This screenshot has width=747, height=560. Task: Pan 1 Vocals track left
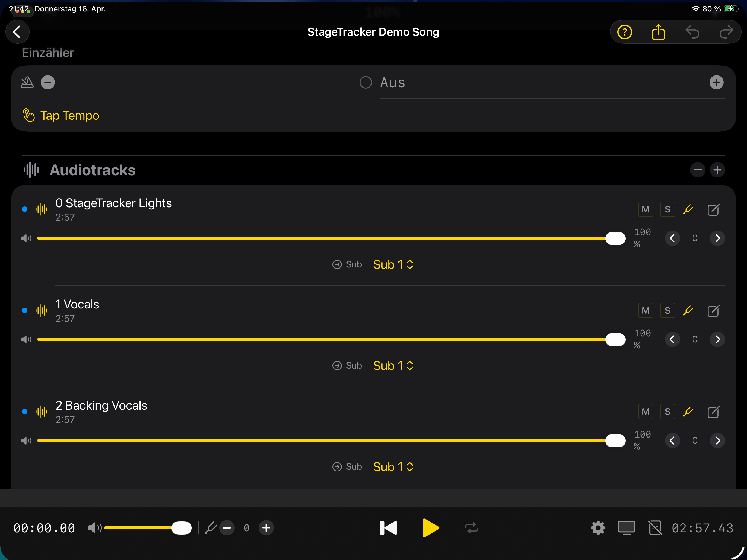click(x=672, y=339)
